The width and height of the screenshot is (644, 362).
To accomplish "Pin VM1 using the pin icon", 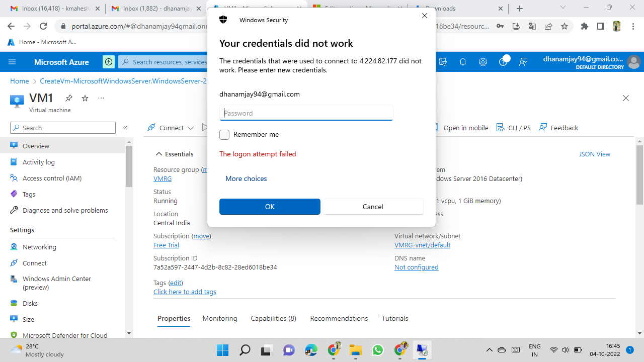I will 69,98.
